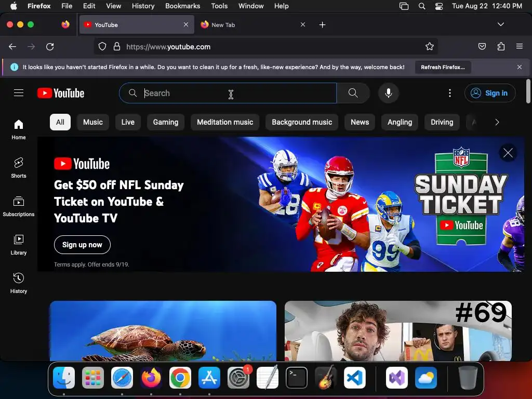The width and height of the screenshot is (532, 399).
Task: Reload the page with the refresh icon
Action: (50, 46)
